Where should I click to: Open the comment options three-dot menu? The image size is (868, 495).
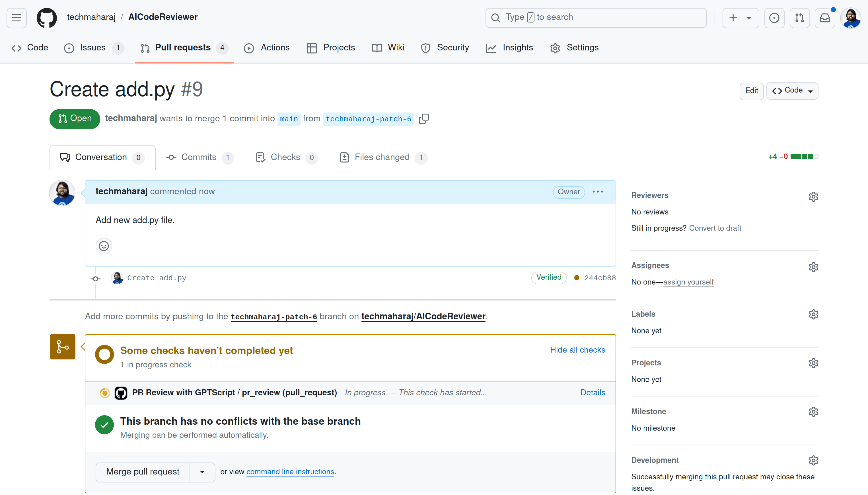coord(598,192)
